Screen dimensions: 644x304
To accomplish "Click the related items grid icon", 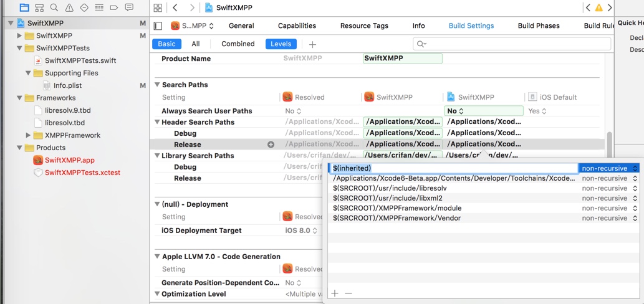I will [x=158, y=7].
